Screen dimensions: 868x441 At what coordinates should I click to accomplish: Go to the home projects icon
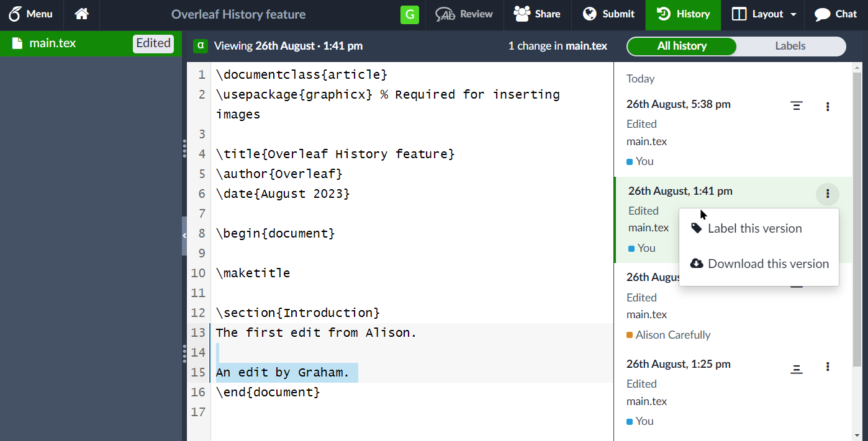click(81, 14)
